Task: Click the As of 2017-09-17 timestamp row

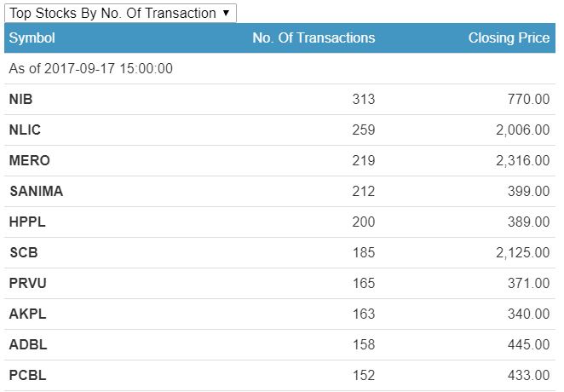Action: pyautogui.click(x=91, y=69)
